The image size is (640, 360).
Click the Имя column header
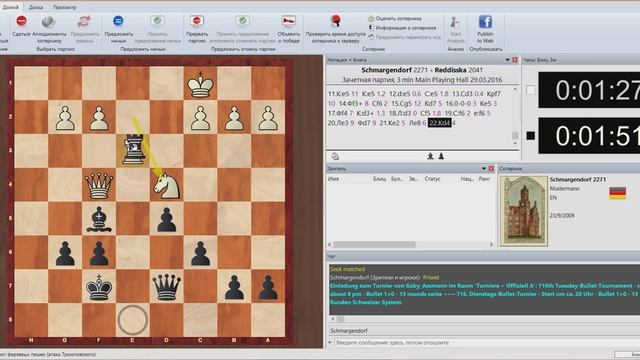pyautogui.click(x=333, y=179)
